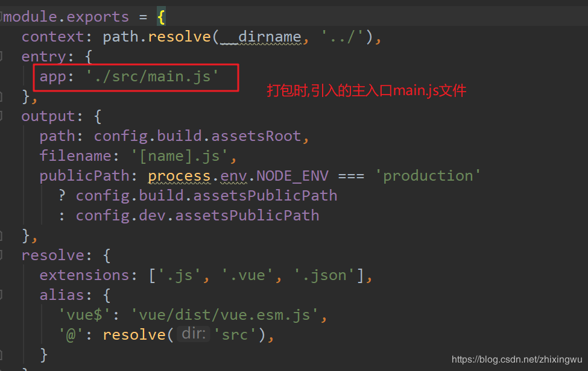Collapse the resolve block fold marker

(1, 255)
